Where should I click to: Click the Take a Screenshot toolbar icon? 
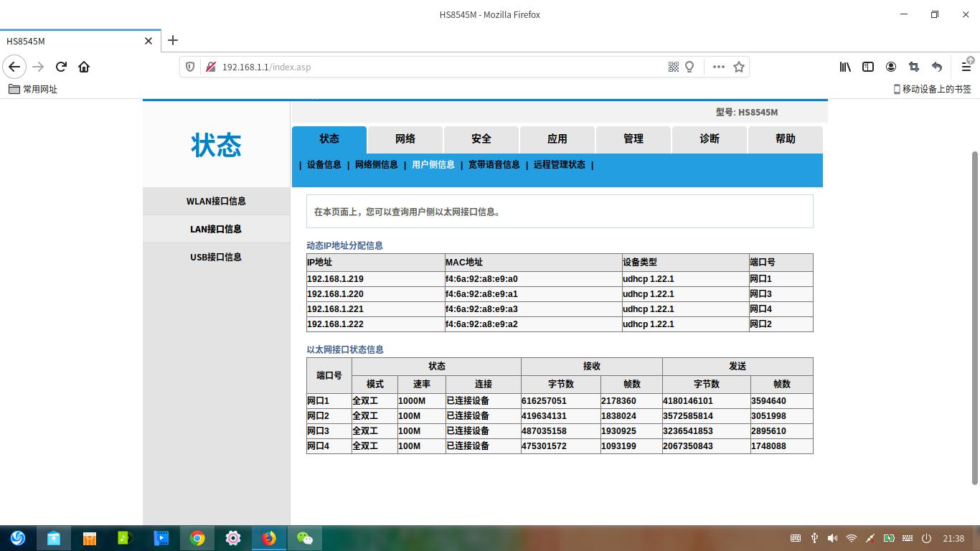click(x=914, y=67)
